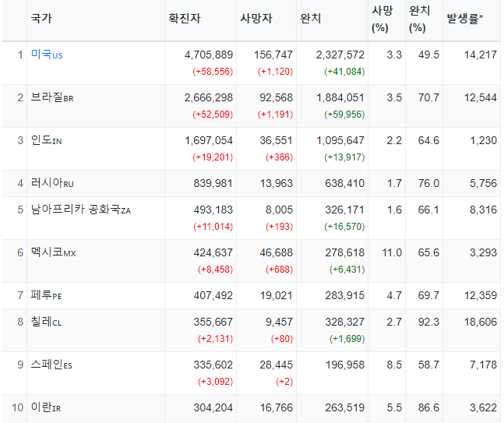Click Mexico deaths value 46,688
Screen dimensions: 504x423
277,252
